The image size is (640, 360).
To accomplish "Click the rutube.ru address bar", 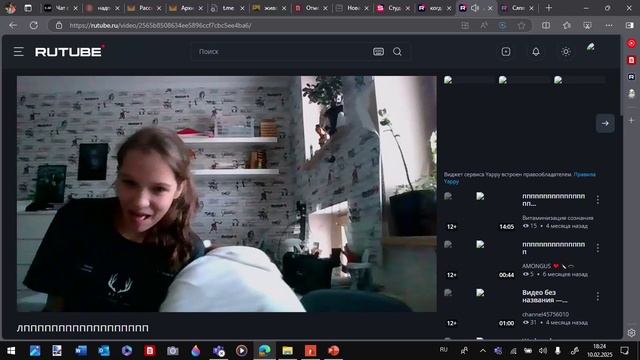I will (261, 26).
